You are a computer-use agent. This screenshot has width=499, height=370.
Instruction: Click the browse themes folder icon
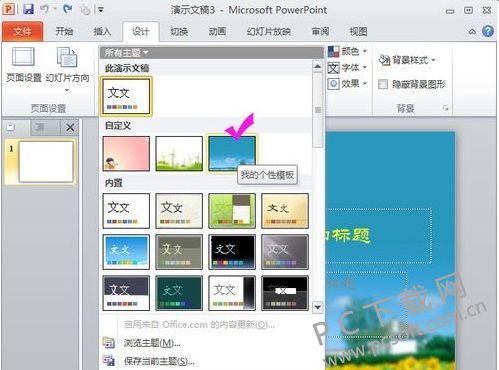(x=109, y=343)
